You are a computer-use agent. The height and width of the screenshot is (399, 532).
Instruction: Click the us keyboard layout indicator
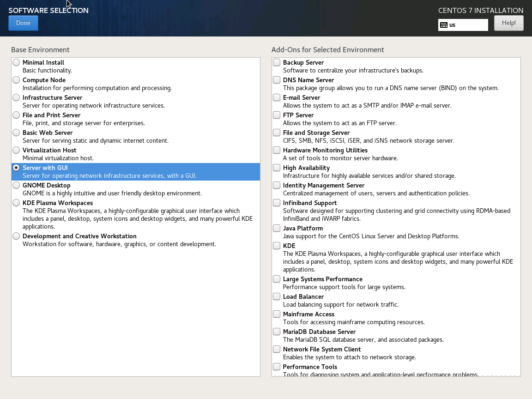[463, 25]
